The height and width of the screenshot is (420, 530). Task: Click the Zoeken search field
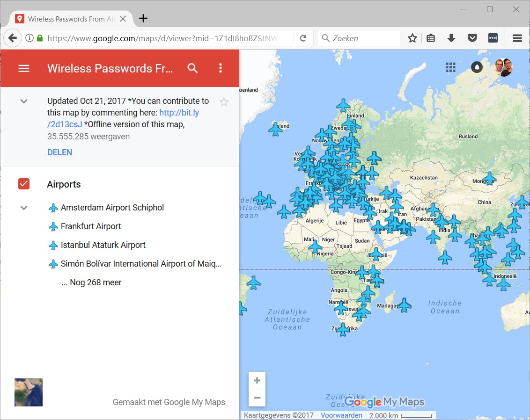359,38
